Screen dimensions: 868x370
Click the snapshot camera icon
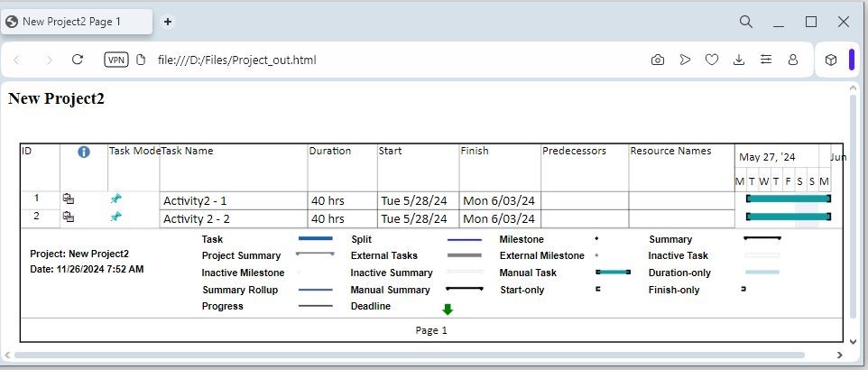click(x=658, y=60)
